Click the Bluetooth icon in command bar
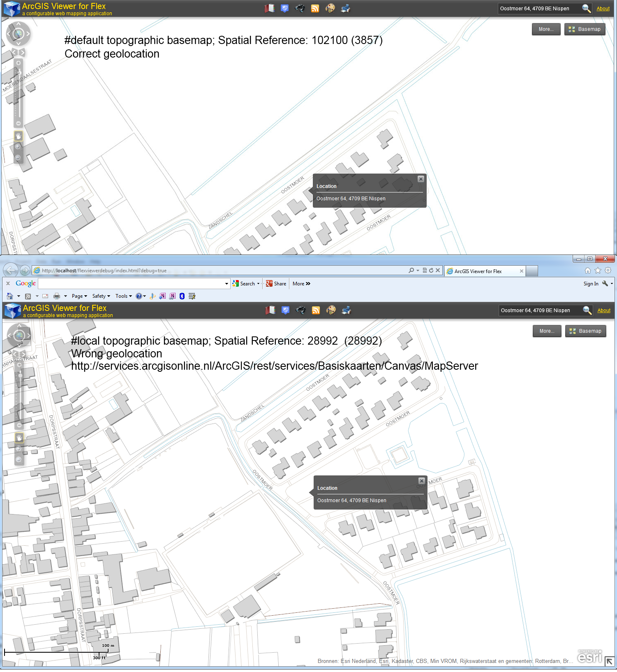 (182, 296)
